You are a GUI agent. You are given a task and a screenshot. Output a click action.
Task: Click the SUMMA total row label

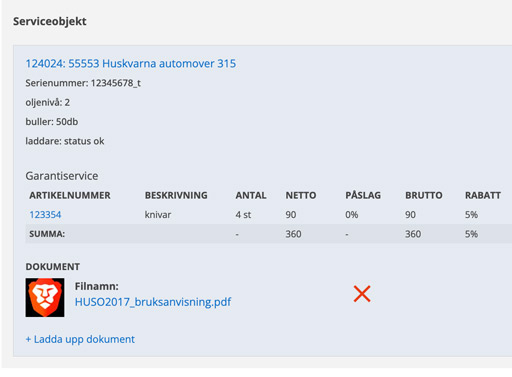(47, 234)
